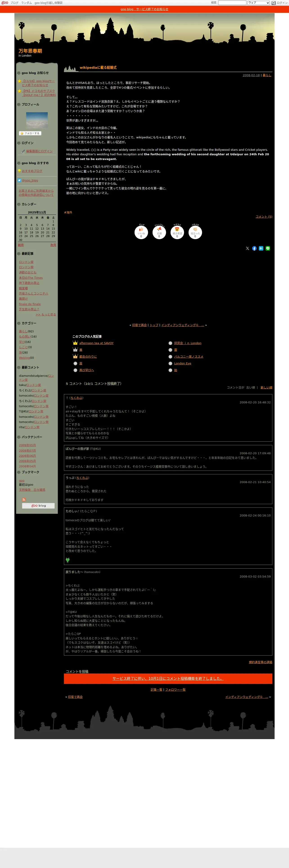The width and height of the screenshot is (289, 868).
Task: Open the 記事一覧 link
Action: [x=156, y=689]
